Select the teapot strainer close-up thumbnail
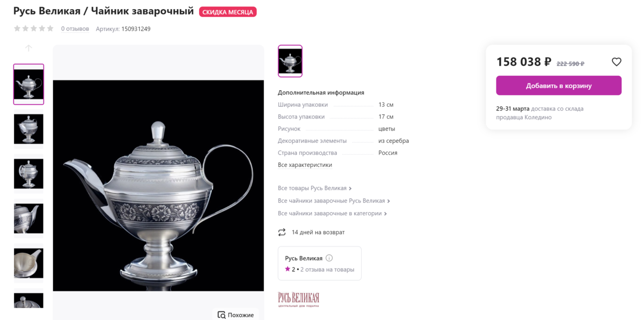 (28, 263)
